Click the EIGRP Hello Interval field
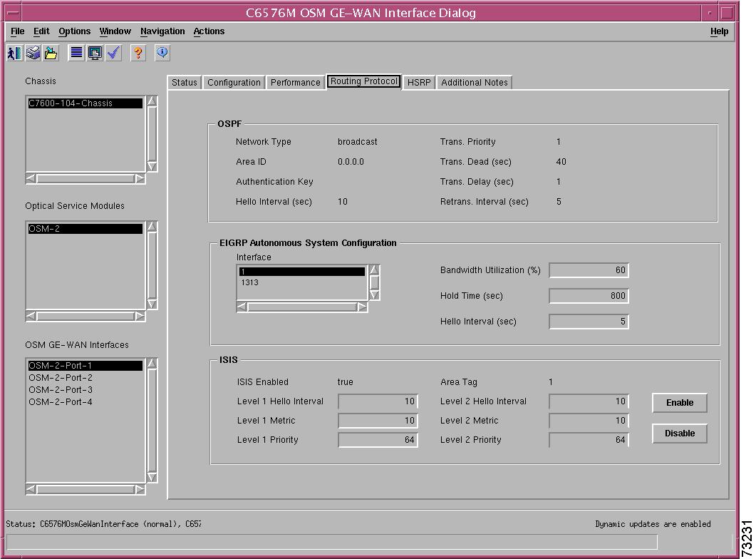The width and height of the screenshot is (756, 559). point(589,322)
